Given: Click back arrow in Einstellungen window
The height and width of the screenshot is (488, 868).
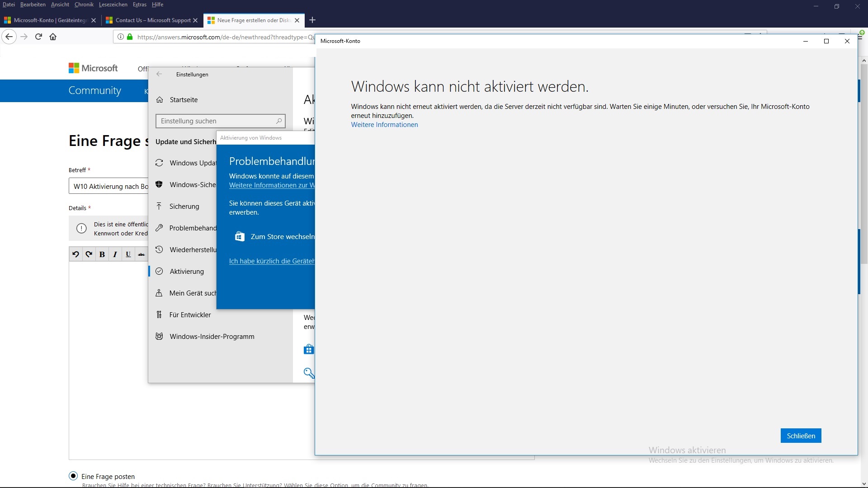Looking at the screenshot, I should pos(159,75).
